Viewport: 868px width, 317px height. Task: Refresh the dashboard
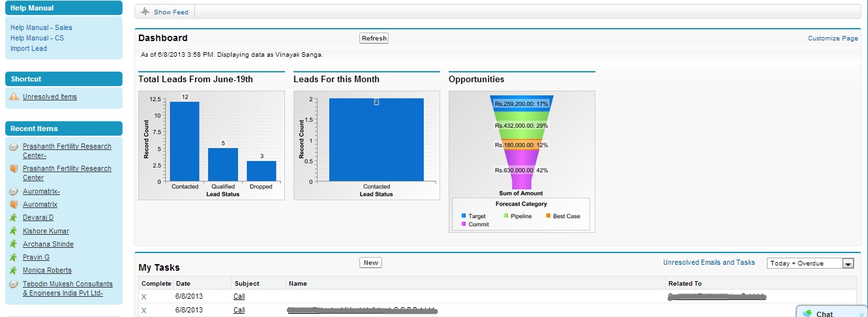point(374,38)
